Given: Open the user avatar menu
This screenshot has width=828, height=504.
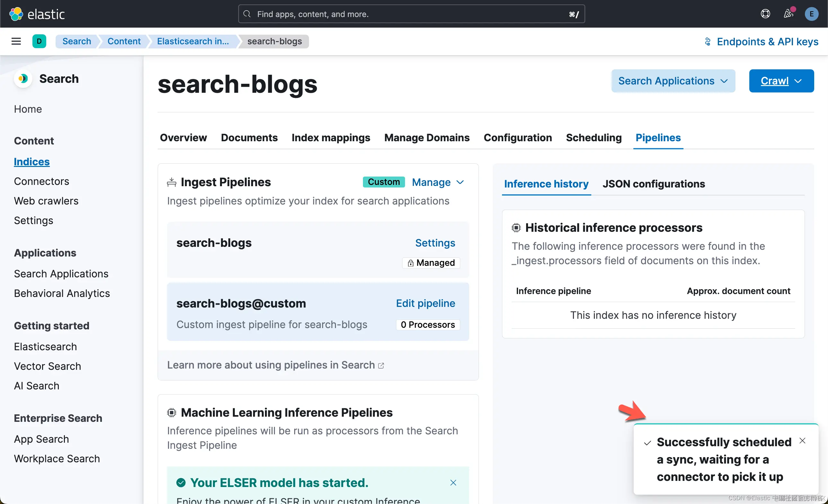Looking at the screenshot, I should point(811,14).
